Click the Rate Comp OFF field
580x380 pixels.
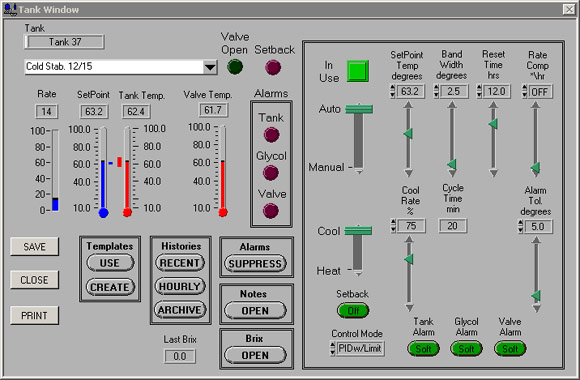(540, 92)
